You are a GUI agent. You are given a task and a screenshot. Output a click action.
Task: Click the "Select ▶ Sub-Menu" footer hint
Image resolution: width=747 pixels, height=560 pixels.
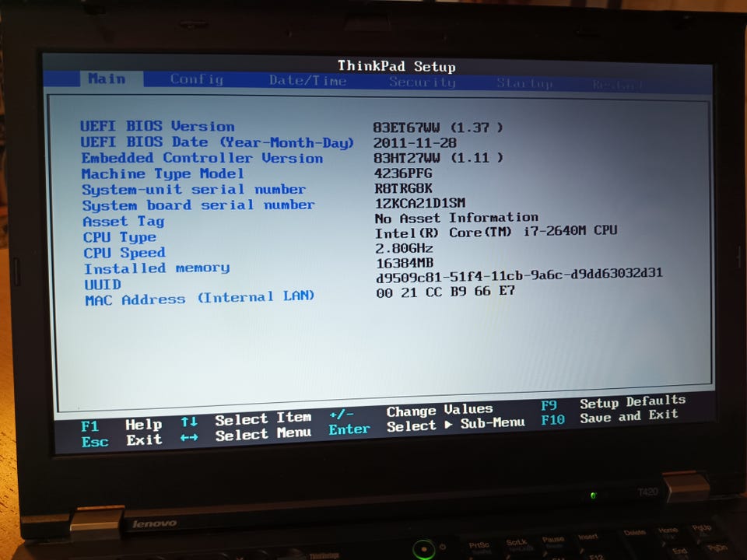pyautogui.click(x=455, y=425)
